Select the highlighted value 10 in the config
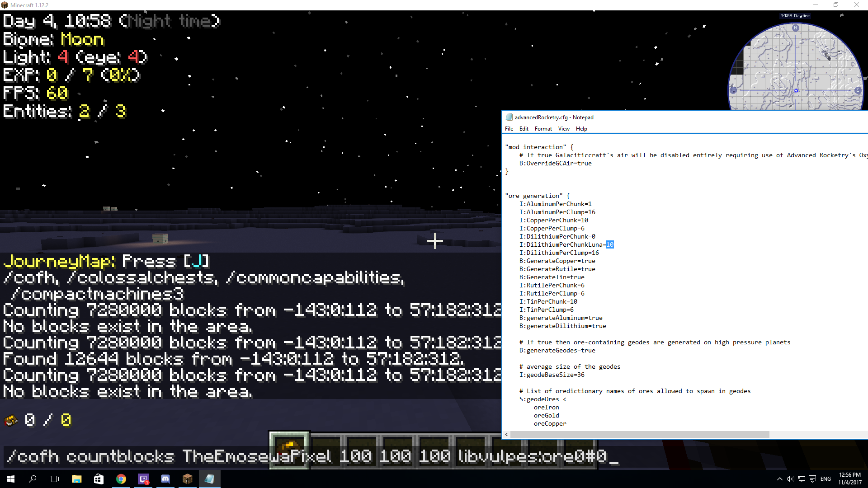 (x=610, y=244)
